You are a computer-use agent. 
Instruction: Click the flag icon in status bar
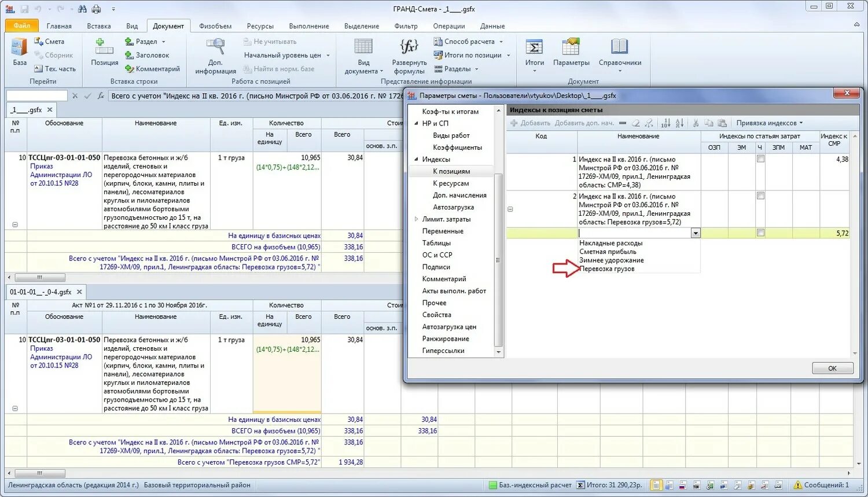[x=683, y=485]
